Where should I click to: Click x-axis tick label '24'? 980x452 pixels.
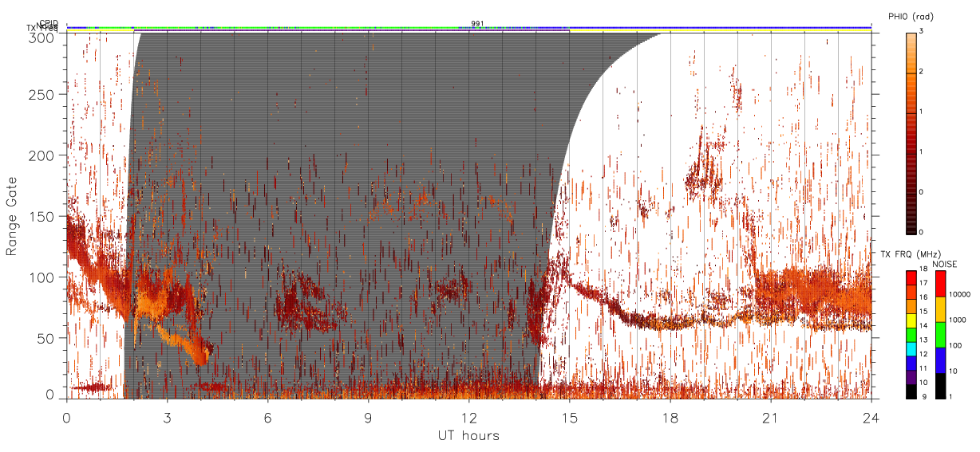pyautogui.click(x=871, y=418)
